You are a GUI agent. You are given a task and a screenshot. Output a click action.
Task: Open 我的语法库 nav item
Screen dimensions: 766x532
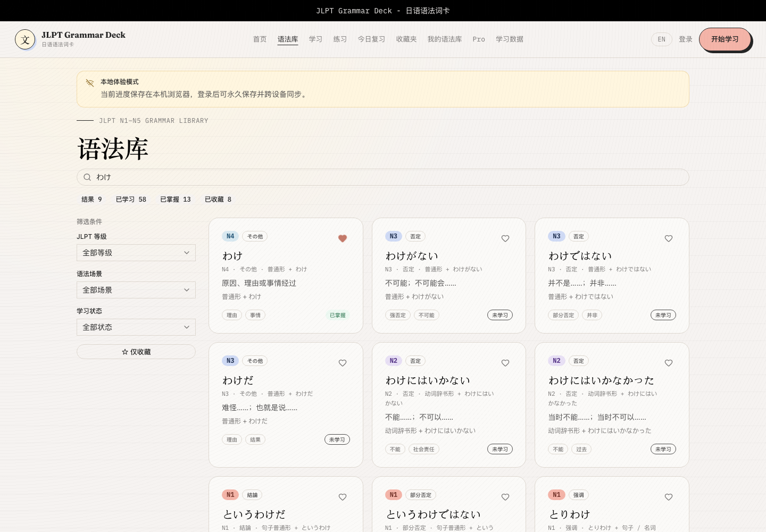click(x=445, y=39)
